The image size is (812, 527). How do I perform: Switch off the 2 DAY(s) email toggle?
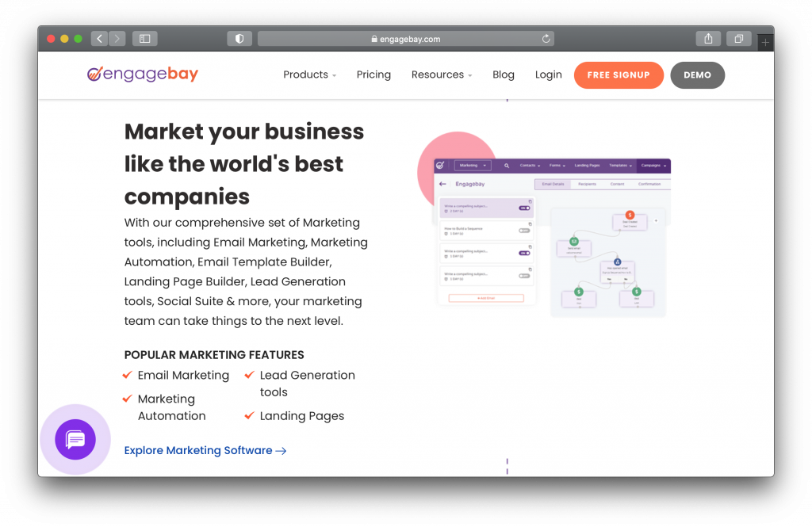tap(525, 208)
